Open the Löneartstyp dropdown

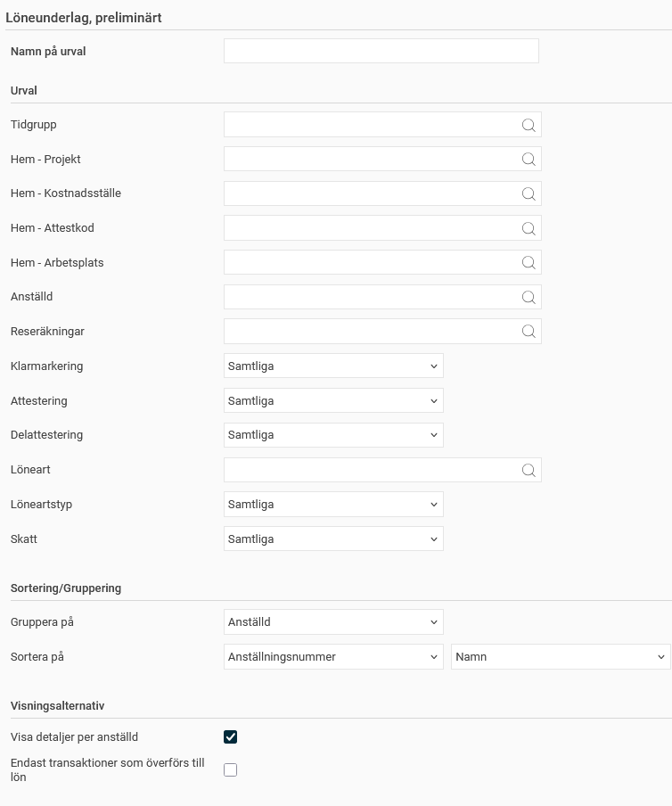point(333,505)
